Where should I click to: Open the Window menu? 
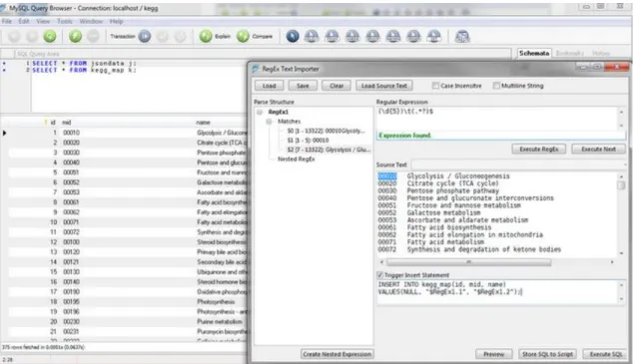coord(91,21)
